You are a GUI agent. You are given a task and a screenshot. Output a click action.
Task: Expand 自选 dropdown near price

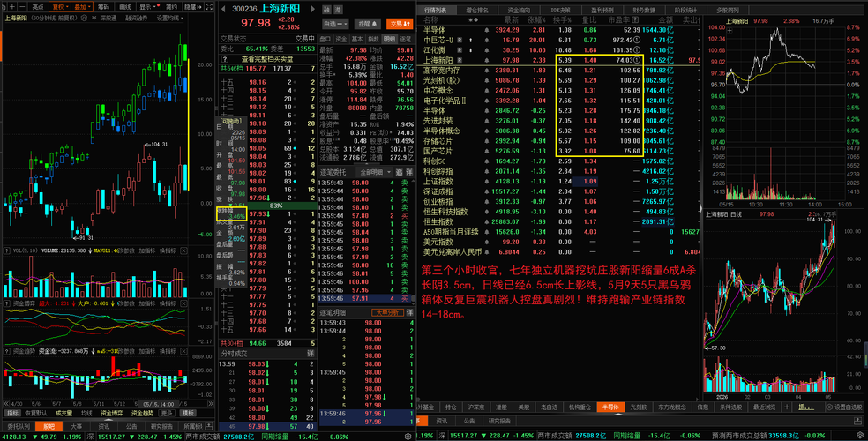[x=335, y=24]
